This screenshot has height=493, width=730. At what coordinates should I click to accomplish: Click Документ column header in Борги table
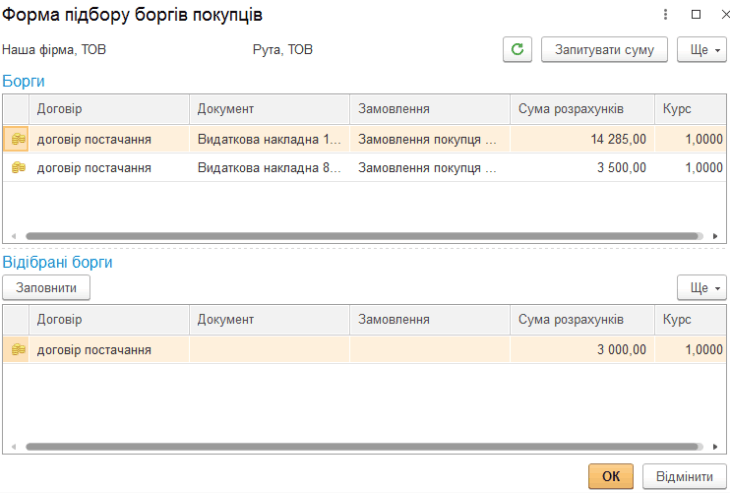(270, 109)
